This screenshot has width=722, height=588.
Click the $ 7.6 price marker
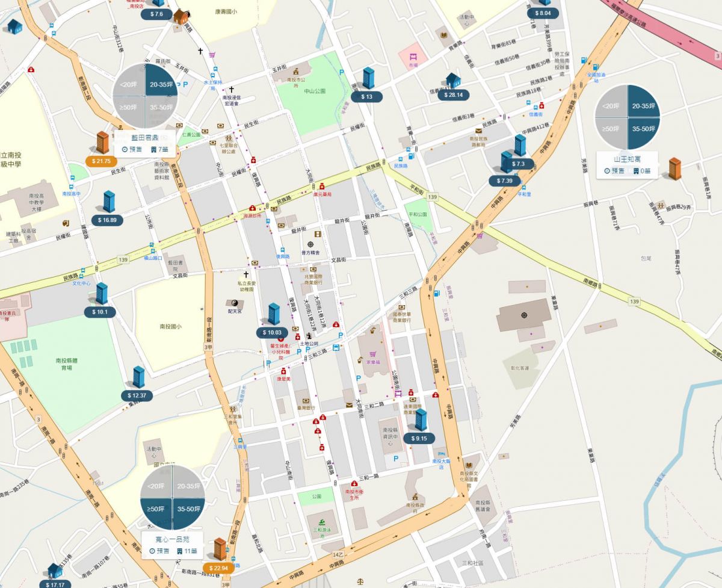pyautogui.click(x=156, y=14)
